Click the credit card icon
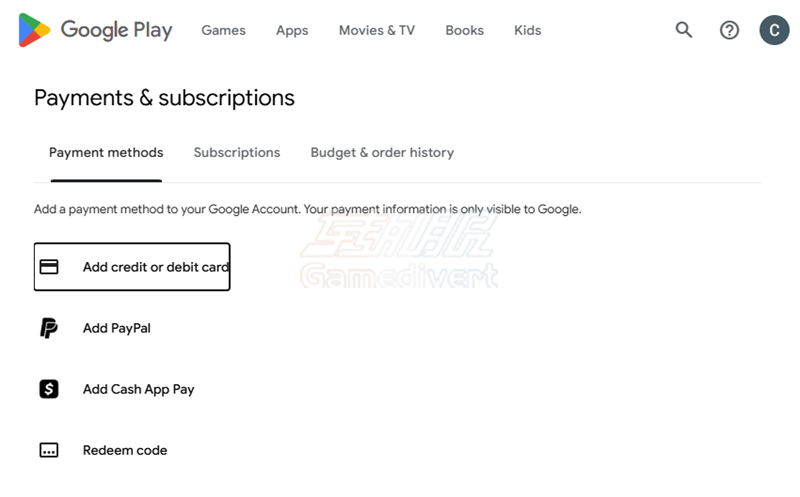Screen dimensions: 800x497 click(49, 267)
